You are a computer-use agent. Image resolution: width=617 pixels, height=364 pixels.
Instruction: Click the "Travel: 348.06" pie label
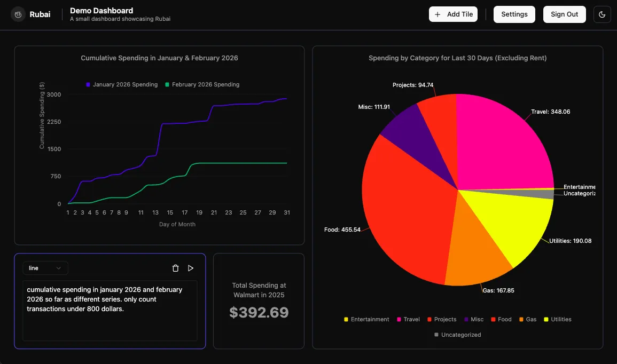(x=551, y=112)
